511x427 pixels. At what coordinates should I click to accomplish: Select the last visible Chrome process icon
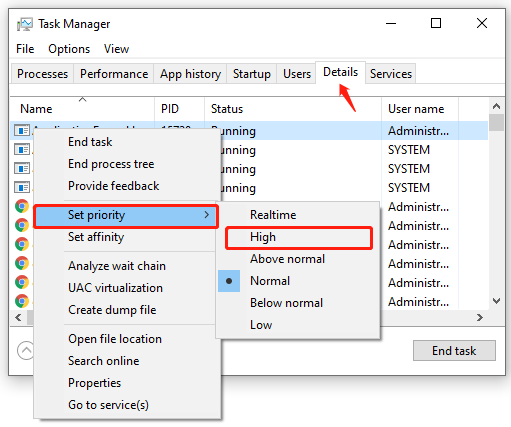22,301
